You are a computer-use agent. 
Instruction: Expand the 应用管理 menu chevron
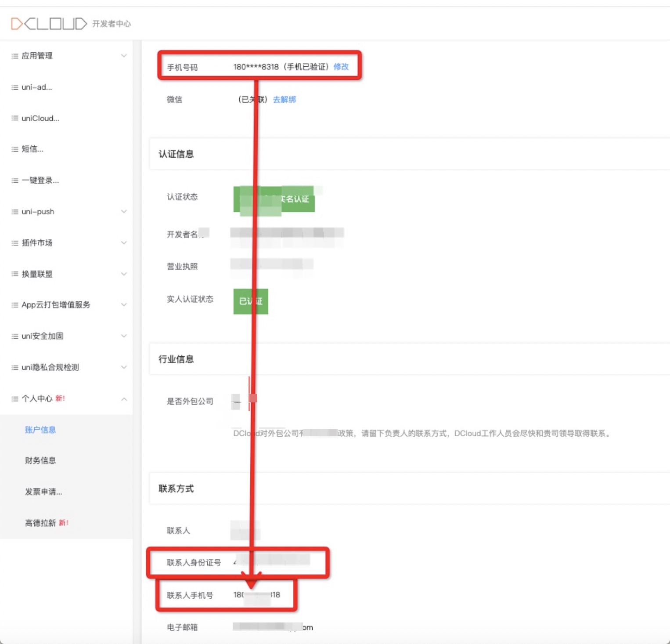(124, 56)
